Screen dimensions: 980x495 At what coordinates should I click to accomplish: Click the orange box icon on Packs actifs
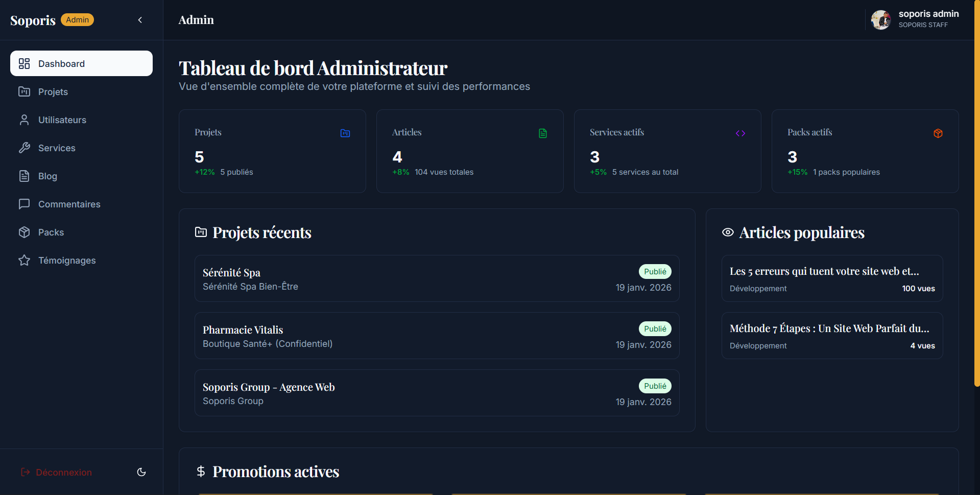click(x=938, y=133)
